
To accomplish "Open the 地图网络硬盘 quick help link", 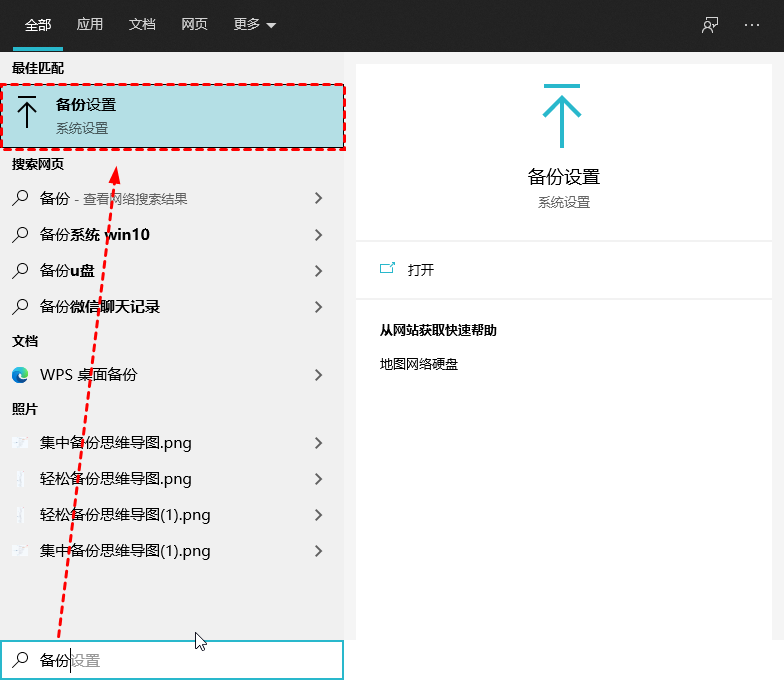I will 419,364.
